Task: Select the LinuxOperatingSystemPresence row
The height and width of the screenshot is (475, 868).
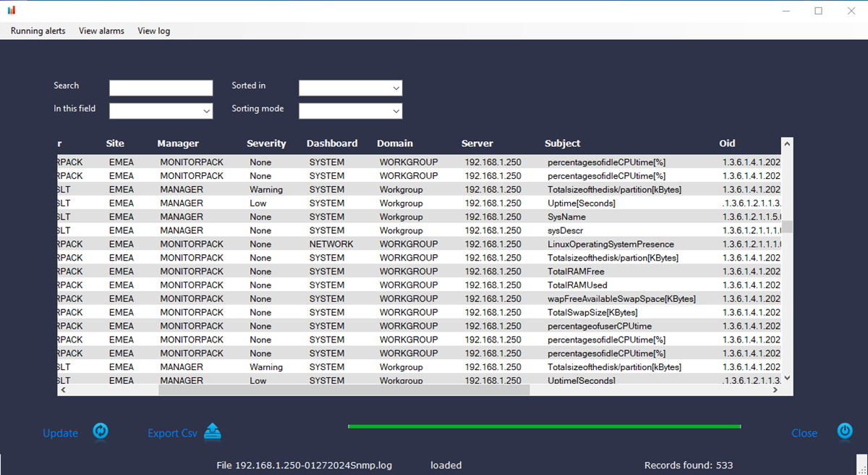Action: pos(610,244)
